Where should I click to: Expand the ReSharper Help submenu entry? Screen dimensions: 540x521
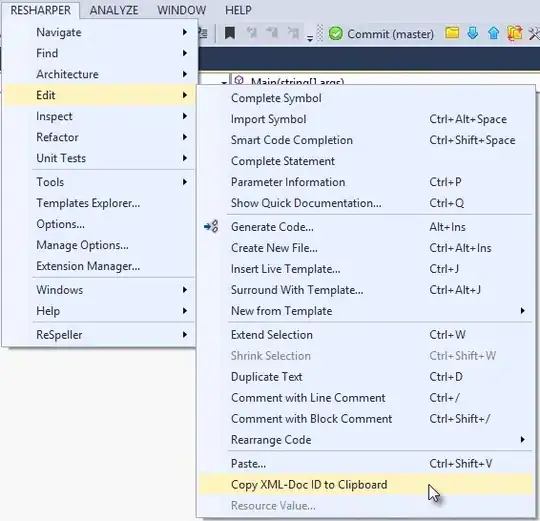click(x=100, y=311)
